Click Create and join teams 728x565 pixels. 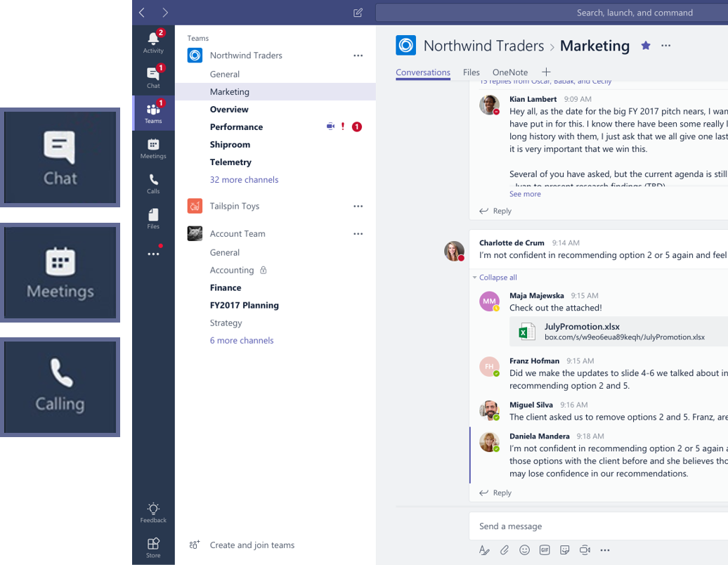click(242, 545)
